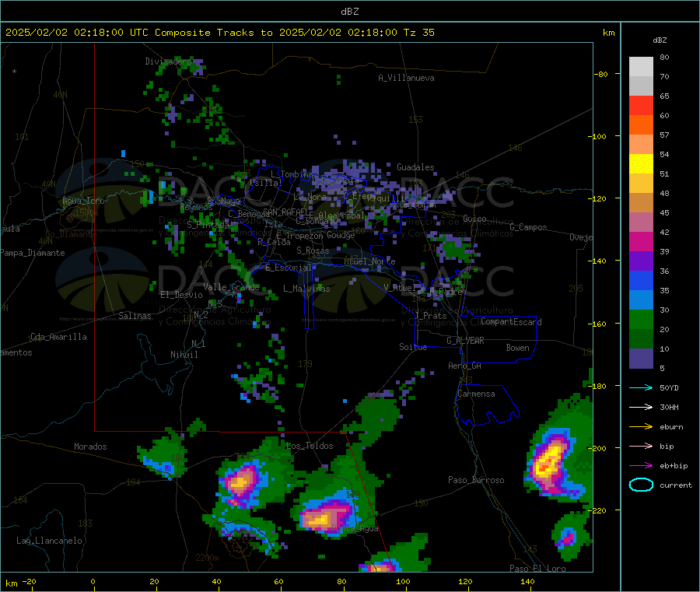Click the Punta_Agua map label
The height and width of the screenshot is (592, 700).
355,529
